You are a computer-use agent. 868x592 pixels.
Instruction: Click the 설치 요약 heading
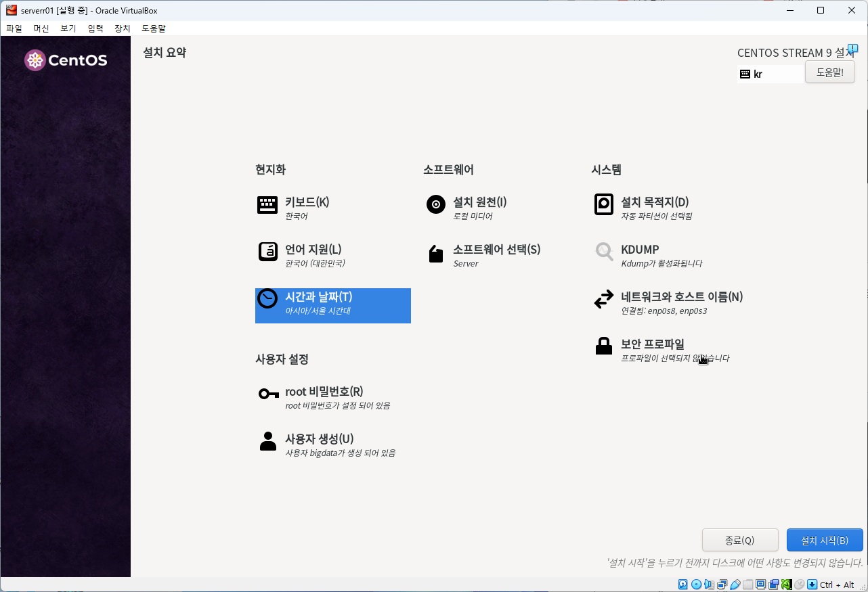pyautogui.click(x=165, y=53)
